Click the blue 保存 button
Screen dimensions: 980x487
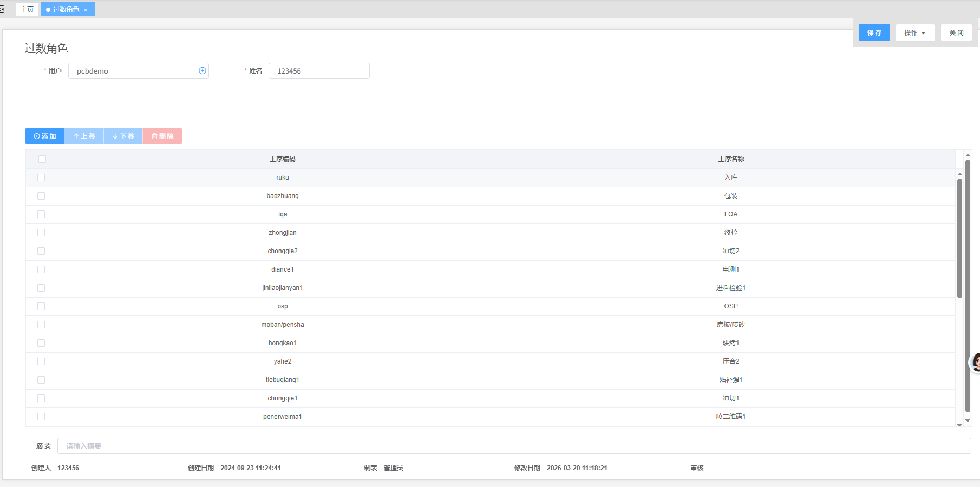point(874,33)
